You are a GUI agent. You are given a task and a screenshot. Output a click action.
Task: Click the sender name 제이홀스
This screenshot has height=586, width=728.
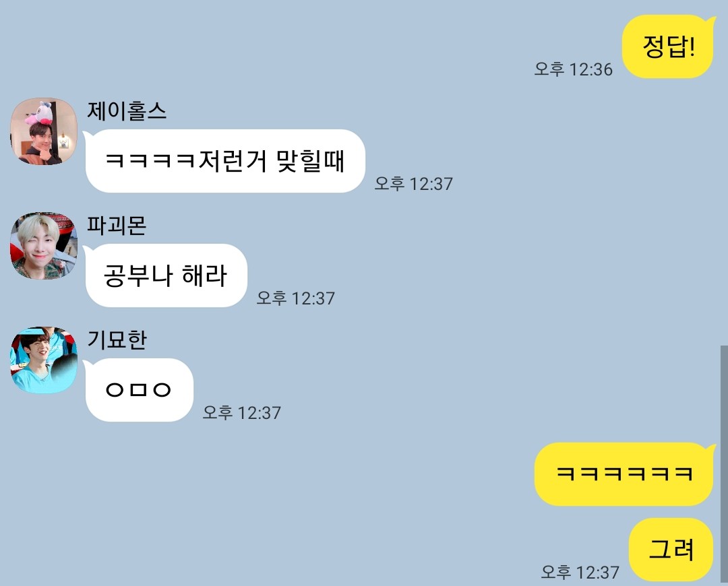pos(127,111)
